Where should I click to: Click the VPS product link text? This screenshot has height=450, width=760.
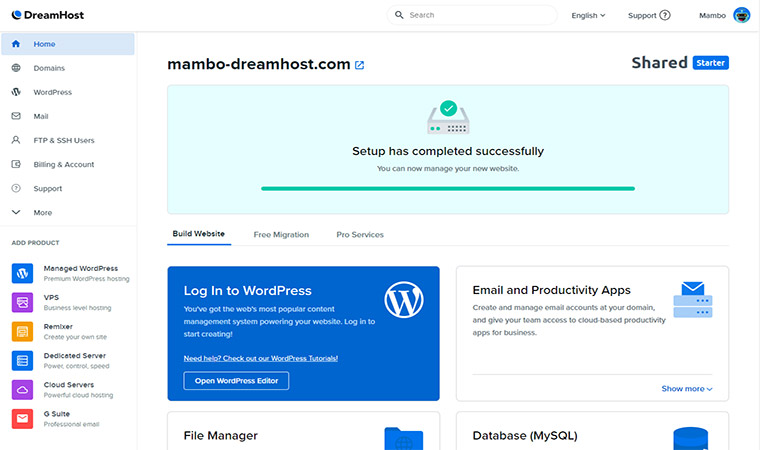coord(51,297)
